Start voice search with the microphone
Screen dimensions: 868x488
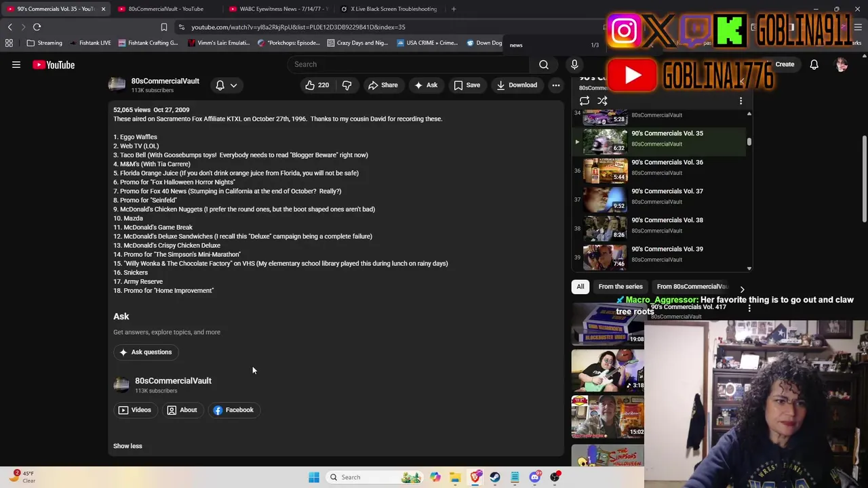574,64
